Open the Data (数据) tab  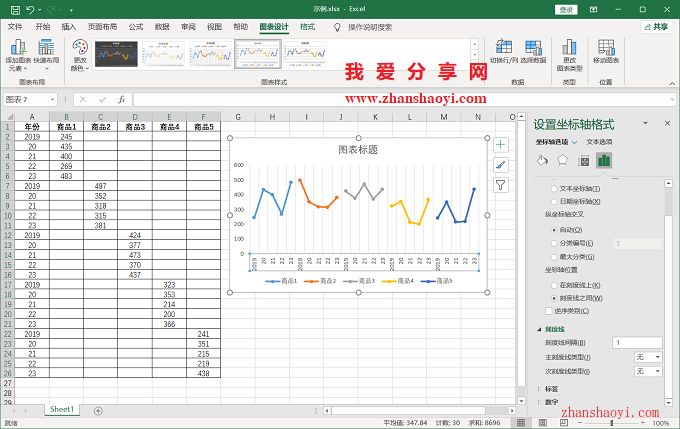point(162,27)
